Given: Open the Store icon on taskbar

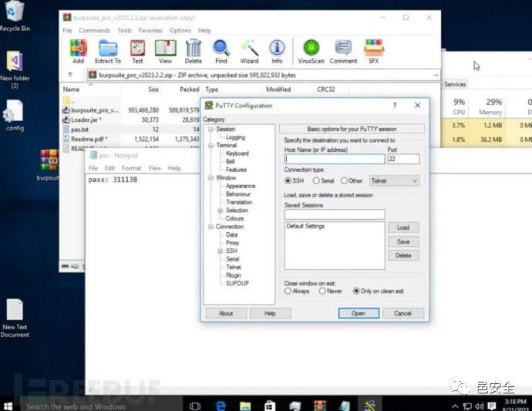Looking at the screenshot, I should point(270,406).
